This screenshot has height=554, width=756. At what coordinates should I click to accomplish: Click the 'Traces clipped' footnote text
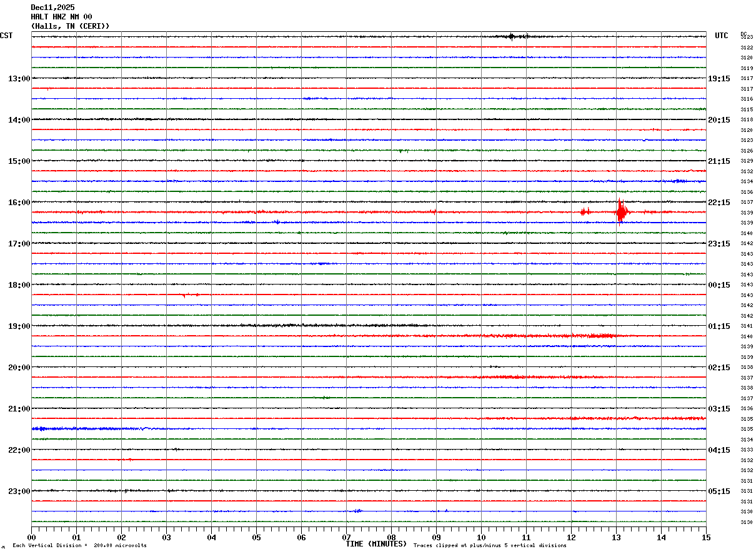coord(490,546)
